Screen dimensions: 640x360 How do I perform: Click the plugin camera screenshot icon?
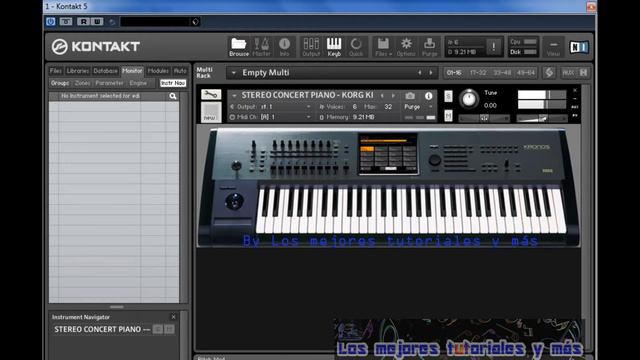pos(65,22)
